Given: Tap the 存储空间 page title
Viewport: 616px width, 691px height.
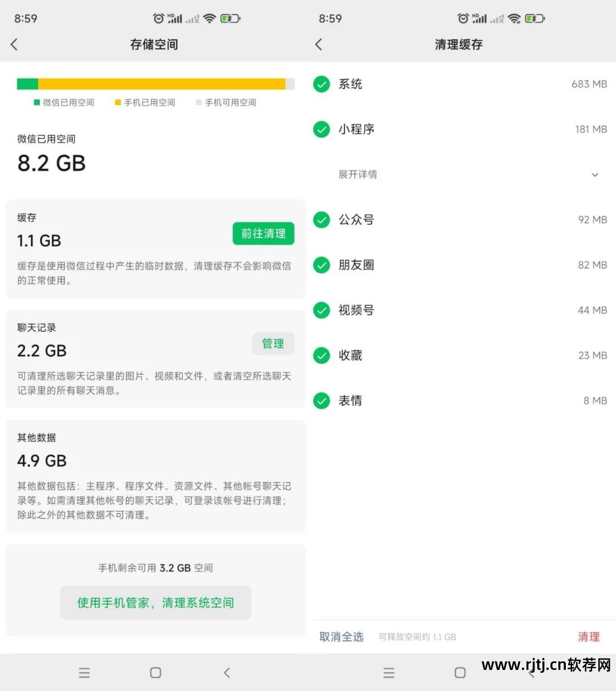Looking at the screenshot, I should [x=154, y=44].
